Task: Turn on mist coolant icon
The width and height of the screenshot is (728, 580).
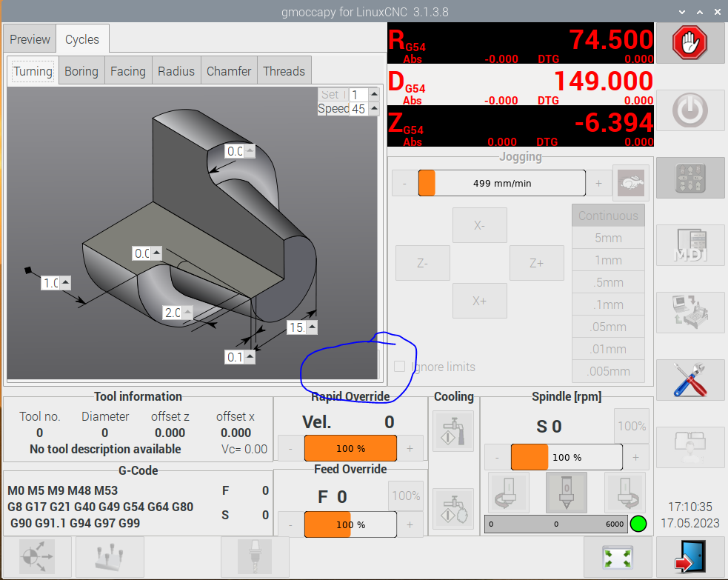Action: (x=453, y=509)
